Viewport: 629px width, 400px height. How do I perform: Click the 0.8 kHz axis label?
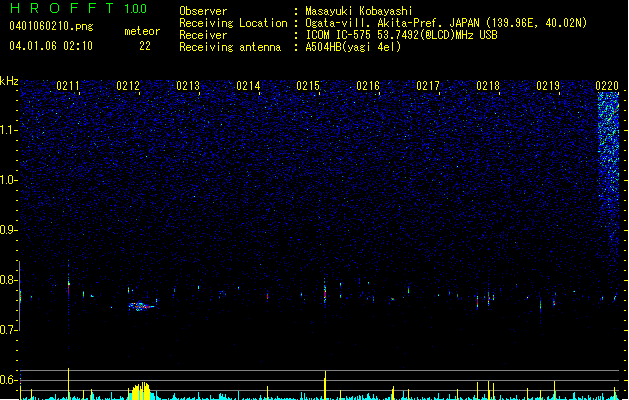pyautogui.click(x=8, y=280)
